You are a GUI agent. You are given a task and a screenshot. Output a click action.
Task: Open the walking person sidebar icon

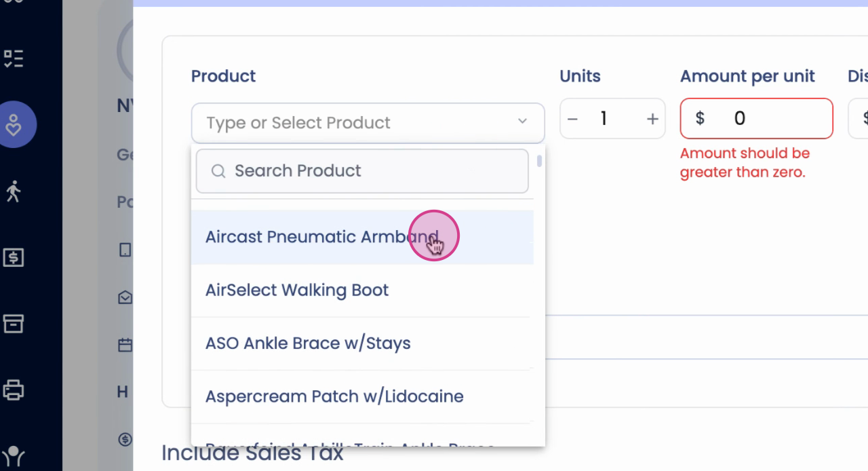point(14,191)
